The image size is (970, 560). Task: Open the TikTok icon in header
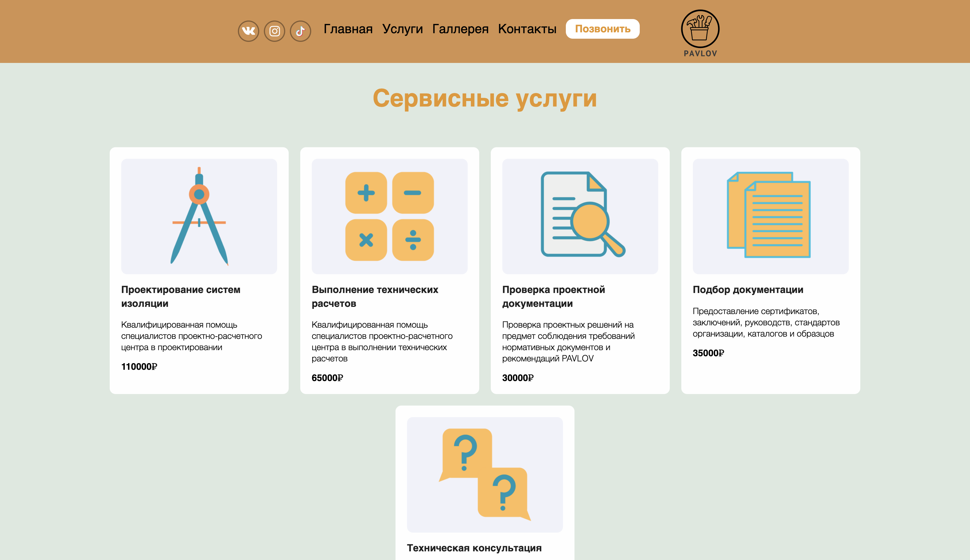pos(301,31)
